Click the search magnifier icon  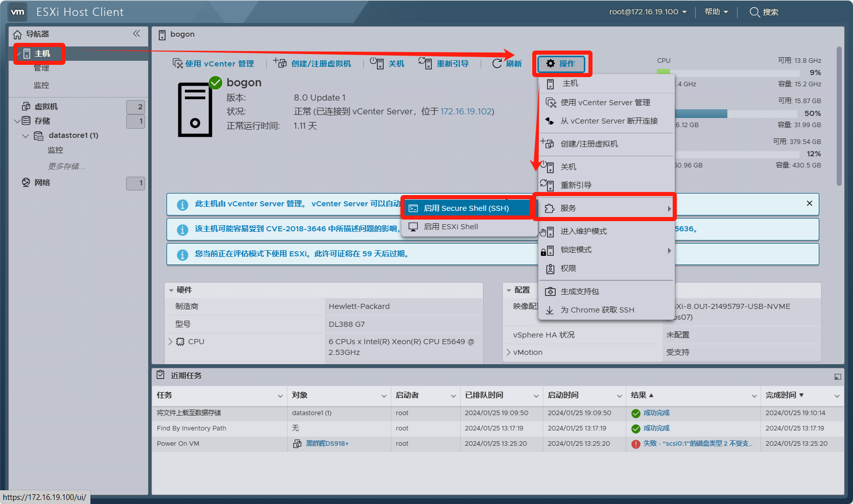(754, 12)
